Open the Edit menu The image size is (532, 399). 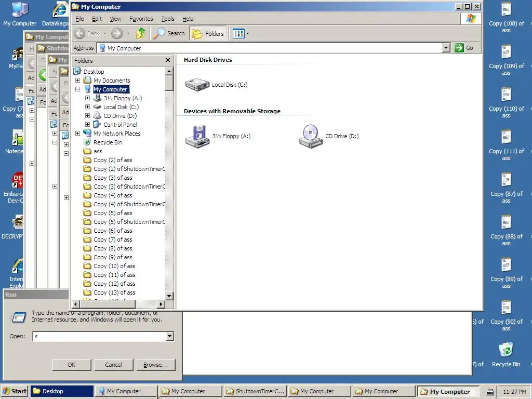point(97,19)
